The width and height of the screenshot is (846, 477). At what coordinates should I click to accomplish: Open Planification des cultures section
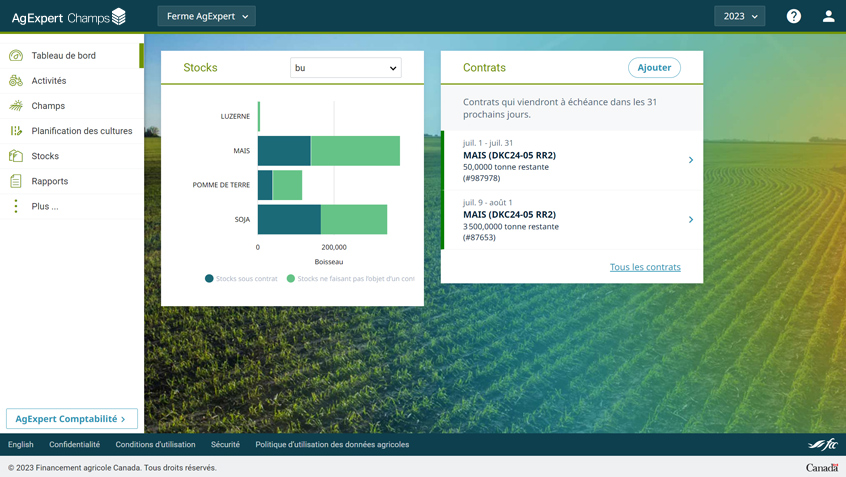71,131
